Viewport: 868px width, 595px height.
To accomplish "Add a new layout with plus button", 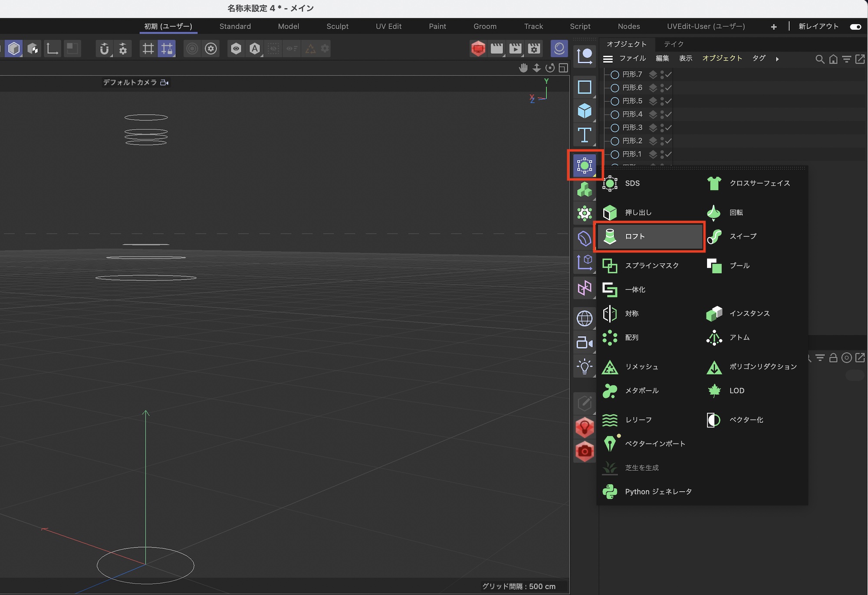I will [774, 27].
